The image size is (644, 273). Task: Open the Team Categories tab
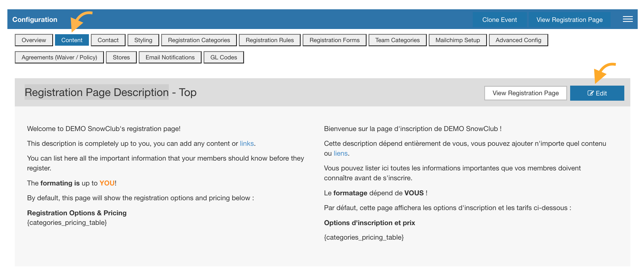[x=397, y=40]
